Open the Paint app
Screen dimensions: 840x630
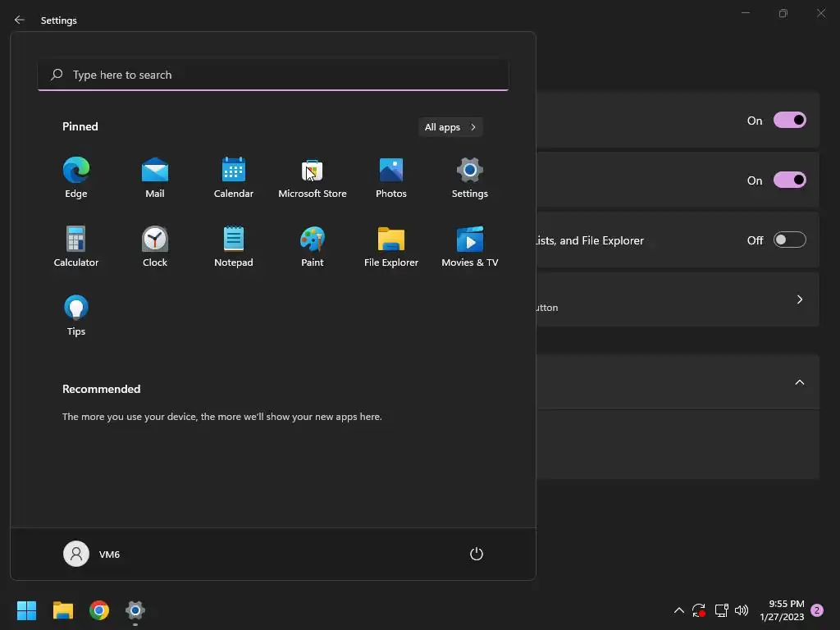(x=313, y=247)
